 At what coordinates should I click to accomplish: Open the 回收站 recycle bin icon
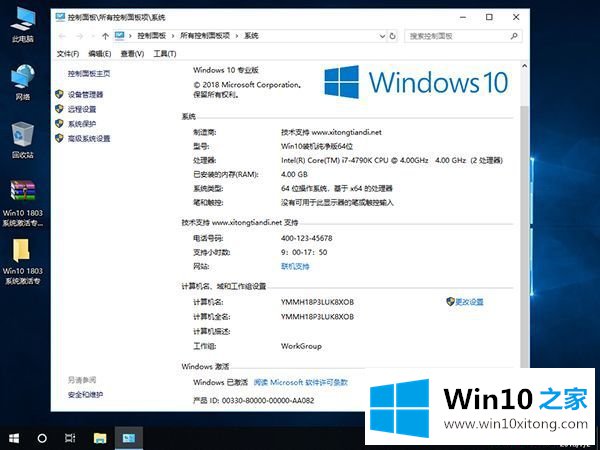[x=23, y=140]
